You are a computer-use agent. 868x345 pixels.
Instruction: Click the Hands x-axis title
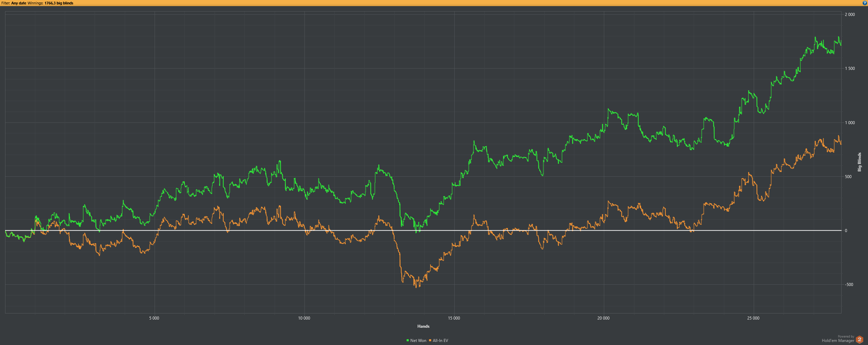(x=423, y=326)
